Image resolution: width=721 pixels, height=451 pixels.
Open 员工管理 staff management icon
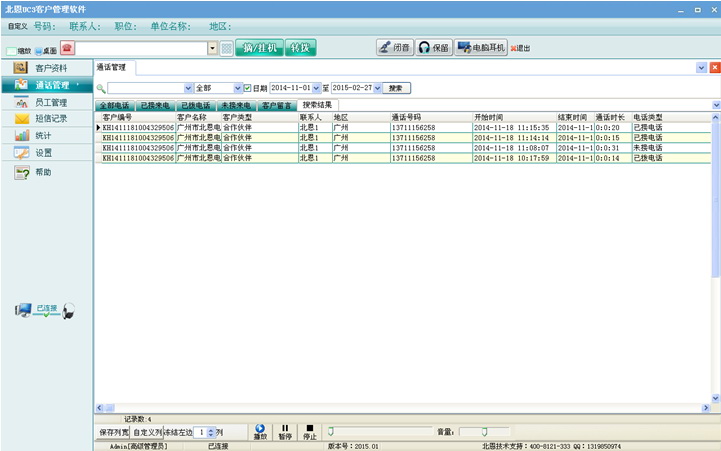point(21,102)
